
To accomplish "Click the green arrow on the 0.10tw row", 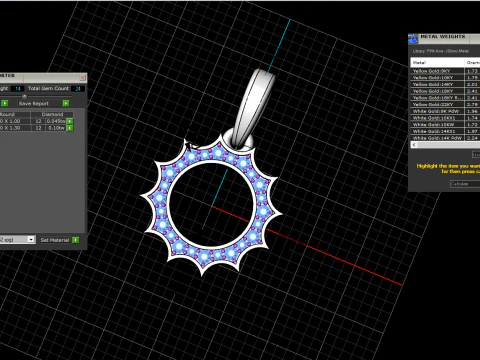I will click(70, 128).
